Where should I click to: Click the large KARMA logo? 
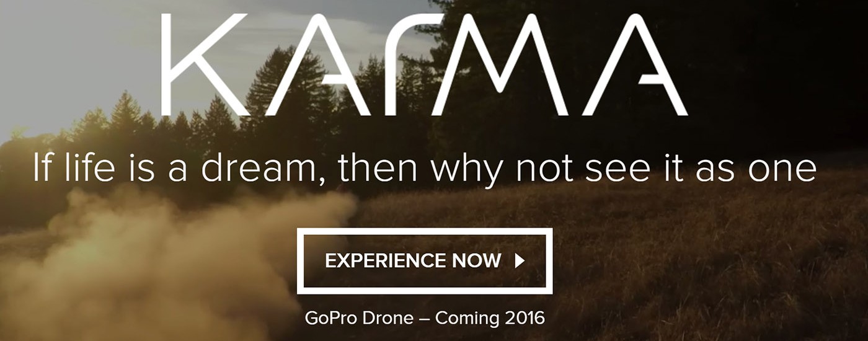(425, 64)
